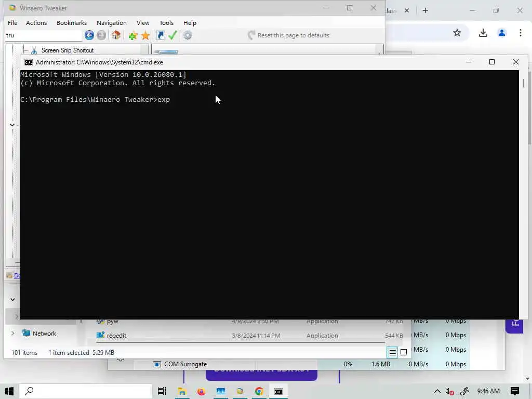This screenshot has width=532, height=399.
Task: Open Chrome three-dot menu
Action: [521, 33]
